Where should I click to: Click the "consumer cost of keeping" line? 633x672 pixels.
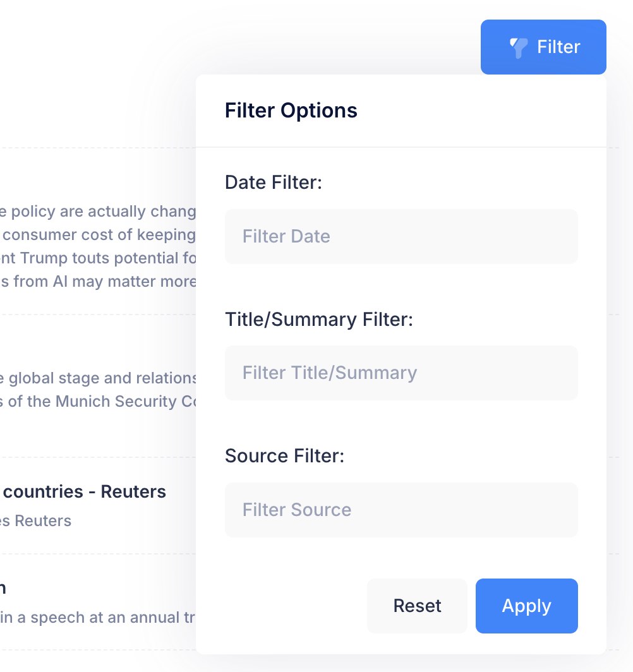[98, 235]
